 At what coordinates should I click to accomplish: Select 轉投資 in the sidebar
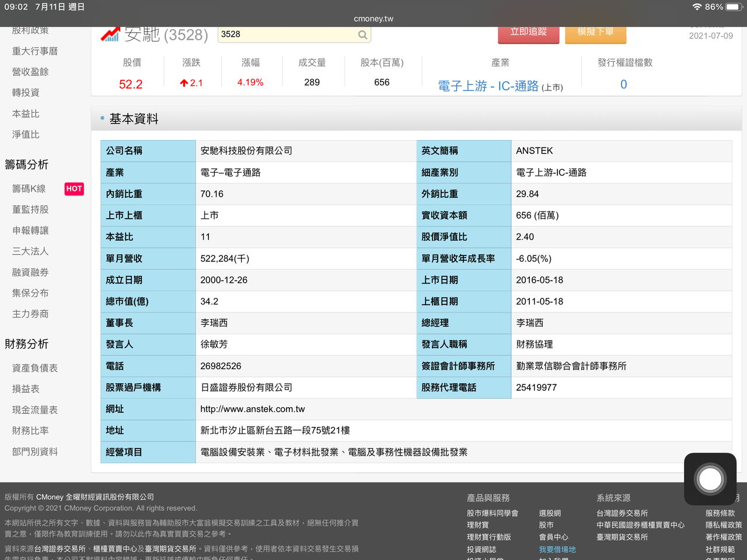click(26, 93)
